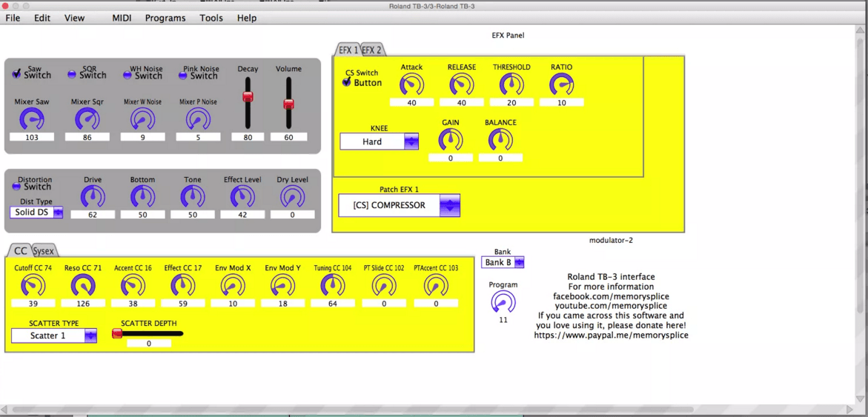Click the THRESHOLD value field 20
This screenshot has height=417, width=868.
coord(511,103)
